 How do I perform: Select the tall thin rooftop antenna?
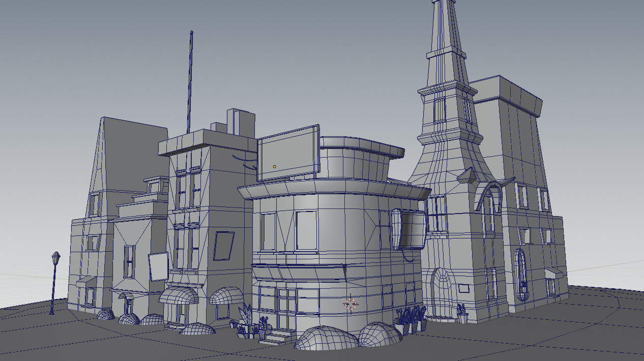coord(191,81)
